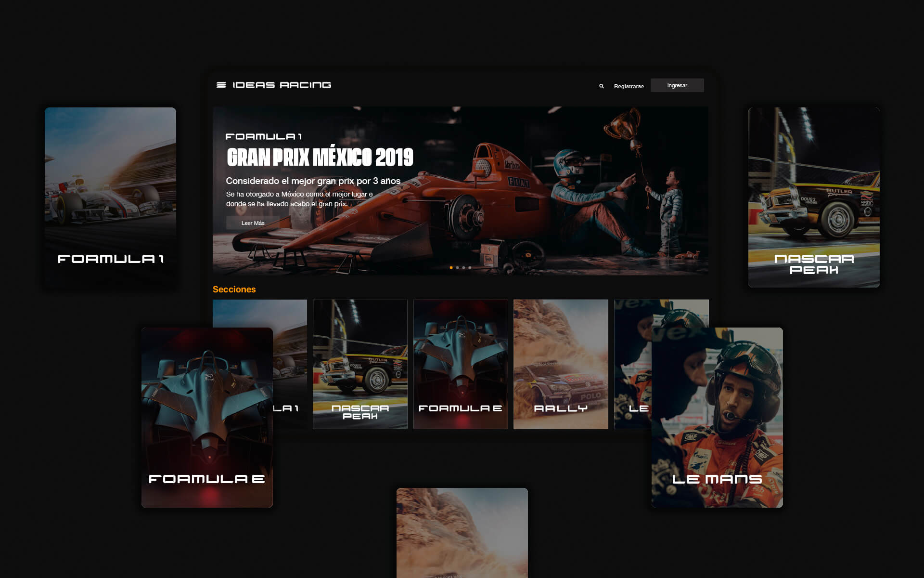Select the first orange carousel dot

pyautogui.click(x=451, y=267)
